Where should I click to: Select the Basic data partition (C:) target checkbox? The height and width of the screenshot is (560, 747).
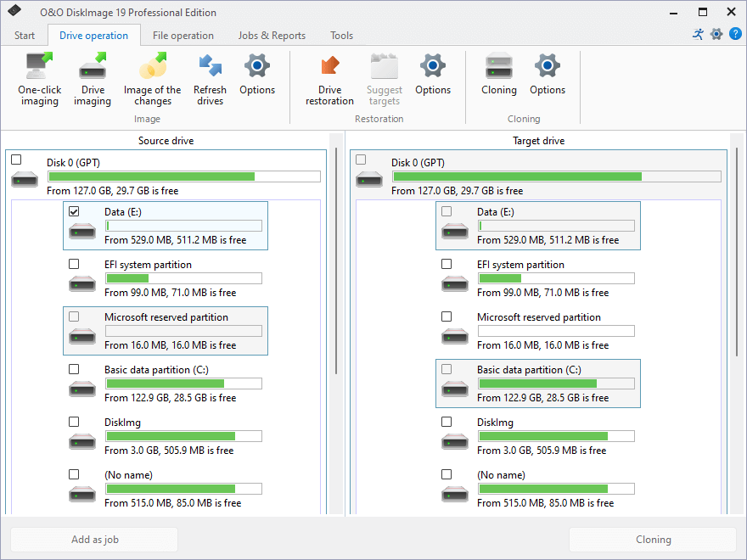(446, 369)
